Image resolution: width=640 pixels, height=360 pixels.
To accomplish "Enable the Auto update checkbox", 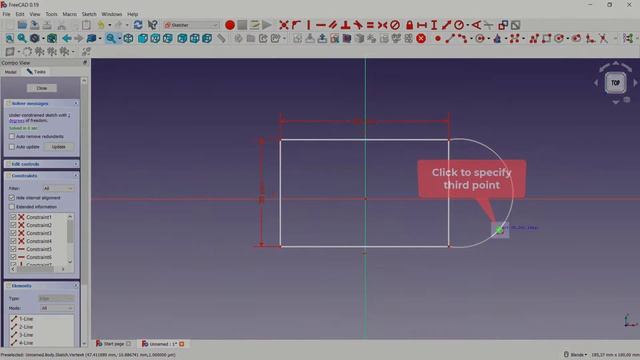I will click(12, 147).
